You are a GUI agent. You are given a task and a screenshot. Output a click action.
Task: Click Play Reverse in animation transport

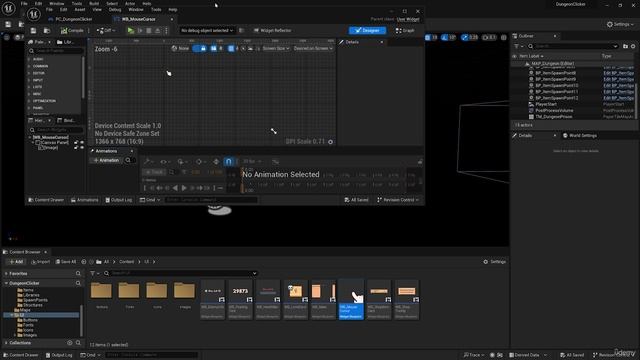[176, 188]
